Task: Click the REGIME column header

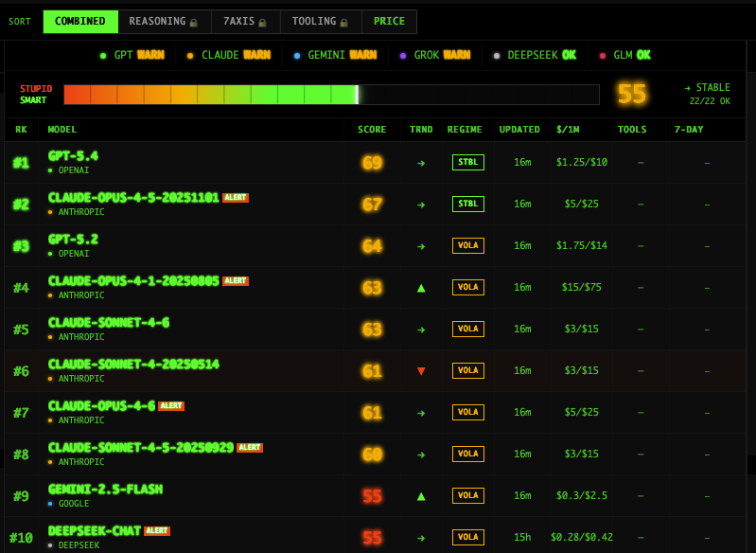Action: tap(465, 130)
